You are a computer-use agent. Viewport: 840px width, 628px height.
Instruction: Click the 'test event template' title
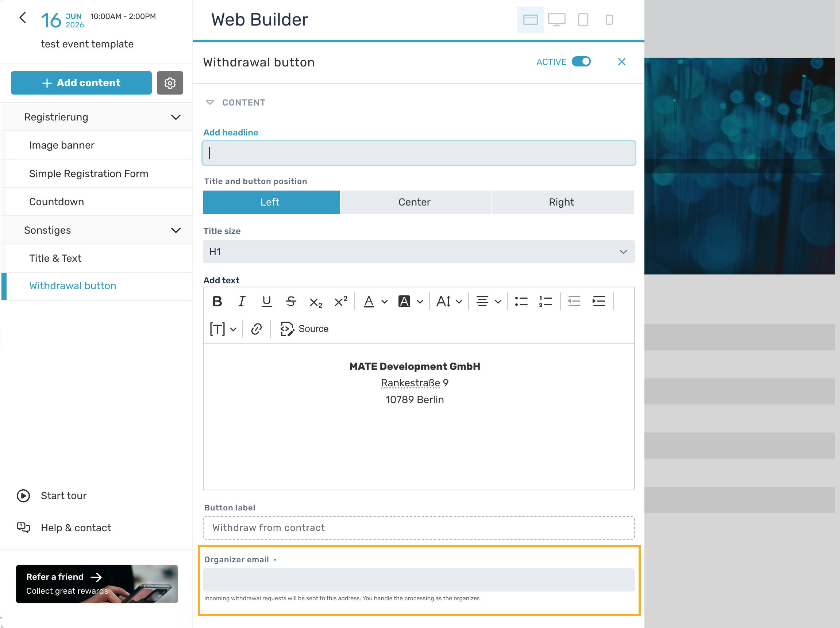pos(87,44)
